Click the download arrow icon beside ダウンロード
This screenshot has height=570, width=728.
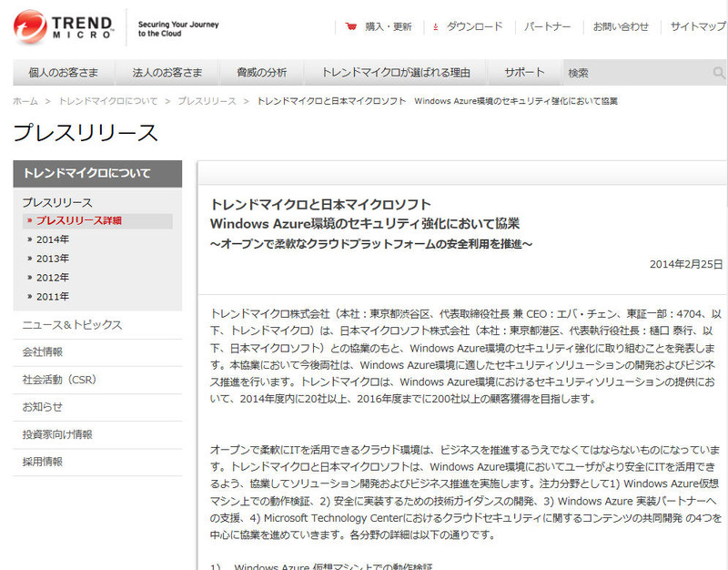pos(435,27)
